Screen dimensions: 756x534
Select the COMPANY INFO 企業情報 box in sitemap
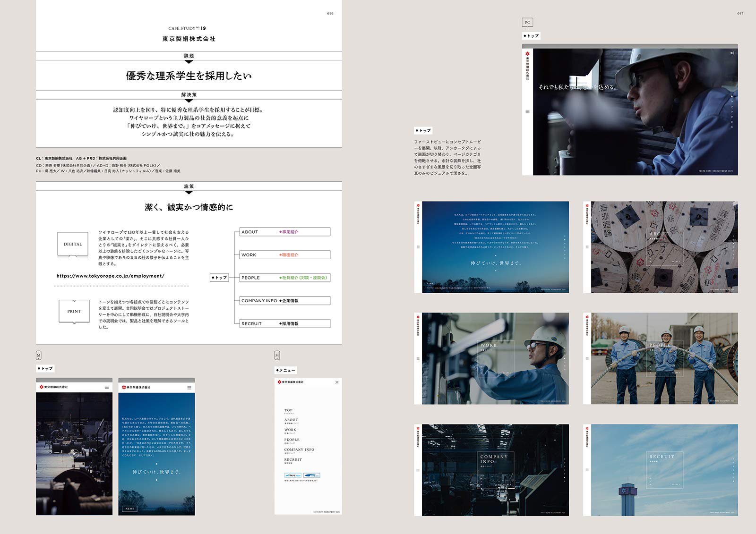285,301
